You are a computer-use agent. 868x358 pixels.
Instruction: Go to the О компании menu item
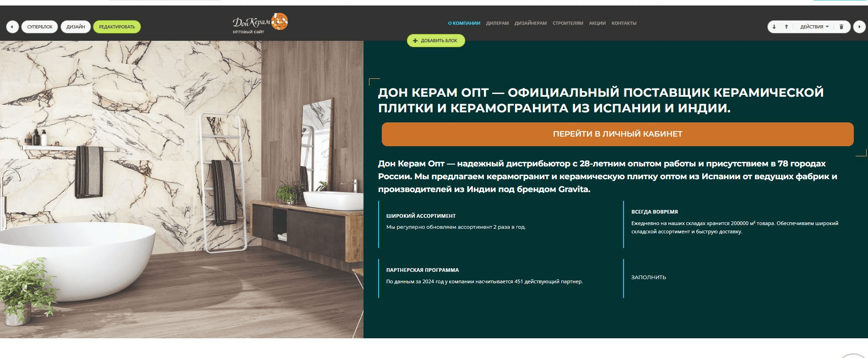tap(464, 23)
